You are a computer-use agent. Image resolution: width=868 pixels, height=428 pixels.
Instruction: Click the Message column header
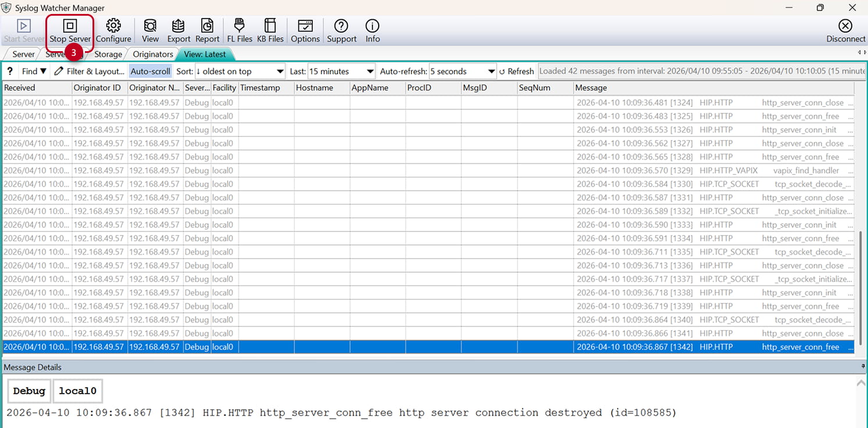coord(714,88)
